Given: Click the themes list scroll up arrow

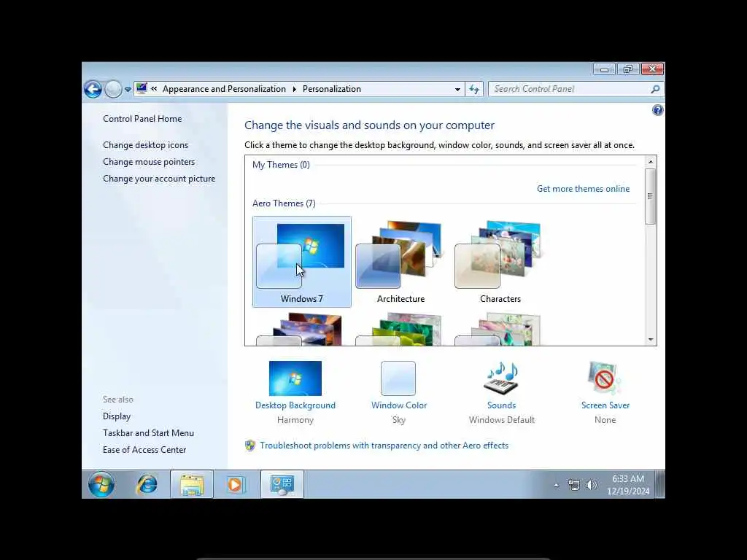Looking at the screenshot, I should point(650,162).
